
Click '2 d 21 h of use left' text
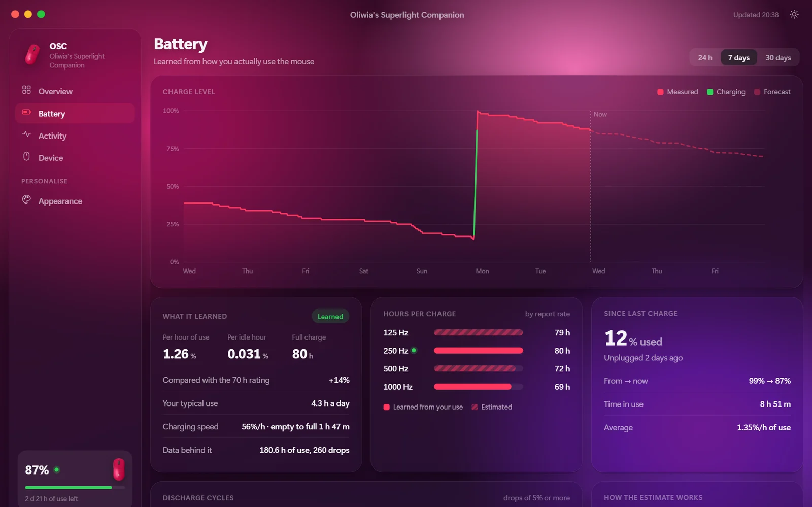[51, 499]
